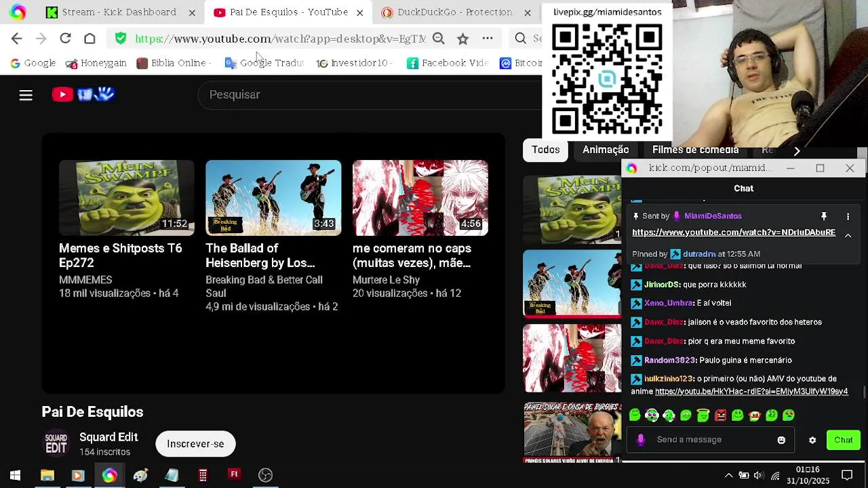
Task: Click Random3823 username in chat
Action: 670,360
